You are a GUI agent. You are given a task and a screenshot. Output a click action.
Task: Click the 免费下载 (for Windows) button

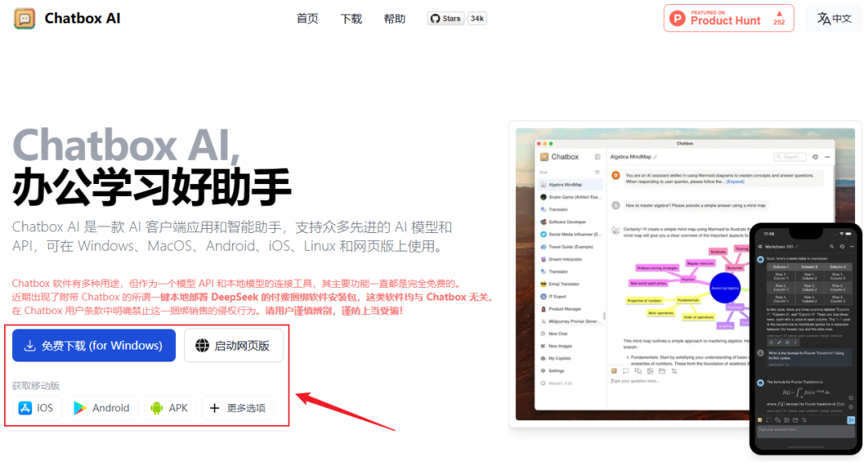[x=93, y=345]
